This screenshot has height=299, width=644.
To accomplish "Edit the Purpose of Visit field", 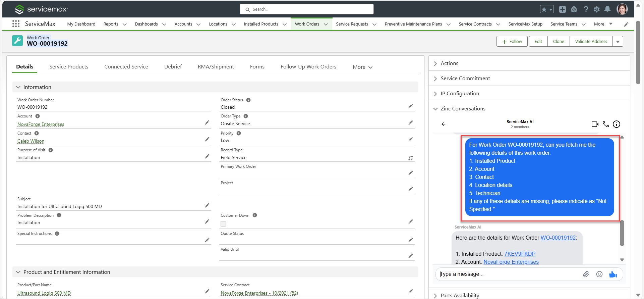I will (x=207, y=157).
